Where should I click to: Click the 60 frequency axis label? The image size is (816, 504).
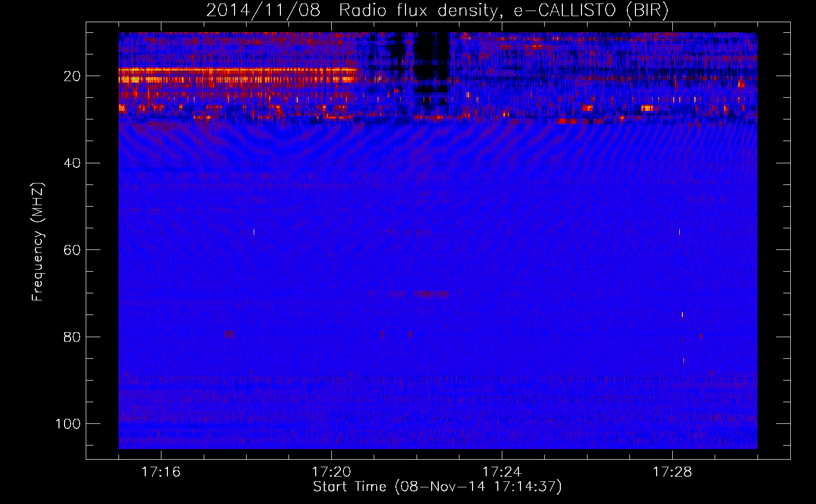click(73, 250)
